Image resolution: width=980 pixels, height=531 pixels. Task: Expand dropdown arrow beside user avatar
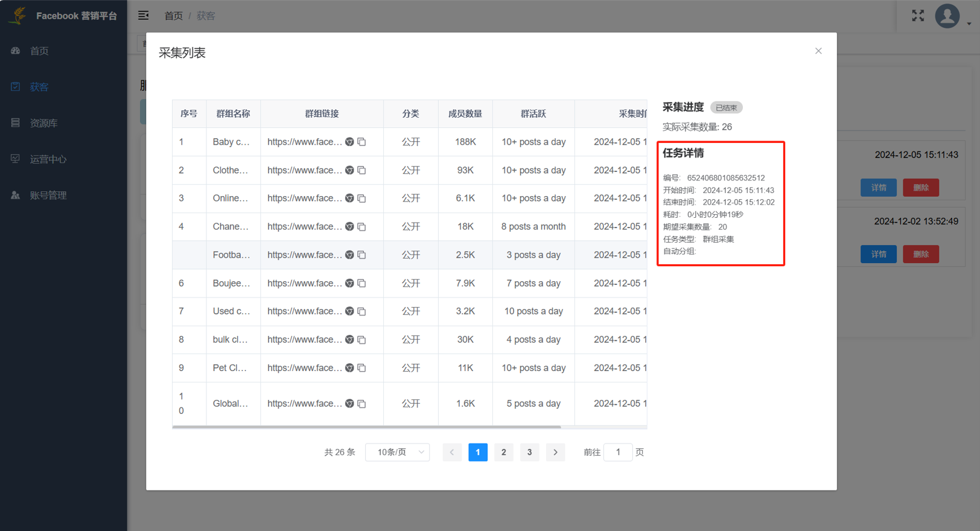(x=969, y=24)
